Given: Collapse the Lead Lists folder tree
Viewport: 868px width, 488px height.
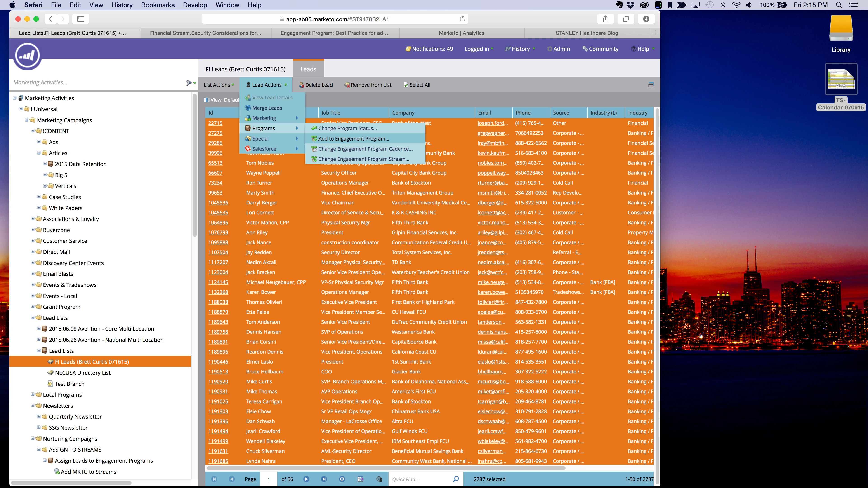Looking at the screenshot, I should click(33, 318).
